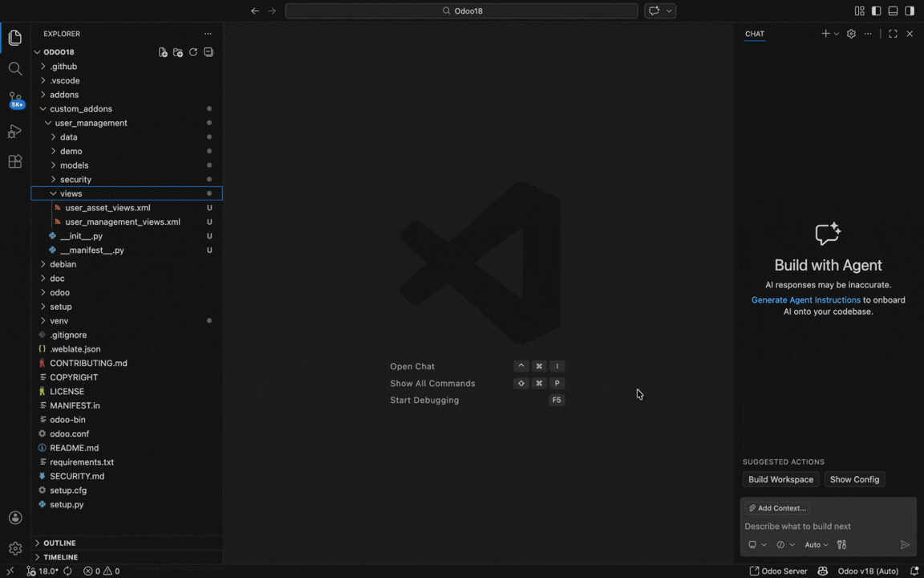This screenshot has width=924, height=578.
Task: Customize layout from the title bar icon
Action: [x=860, y=10]
